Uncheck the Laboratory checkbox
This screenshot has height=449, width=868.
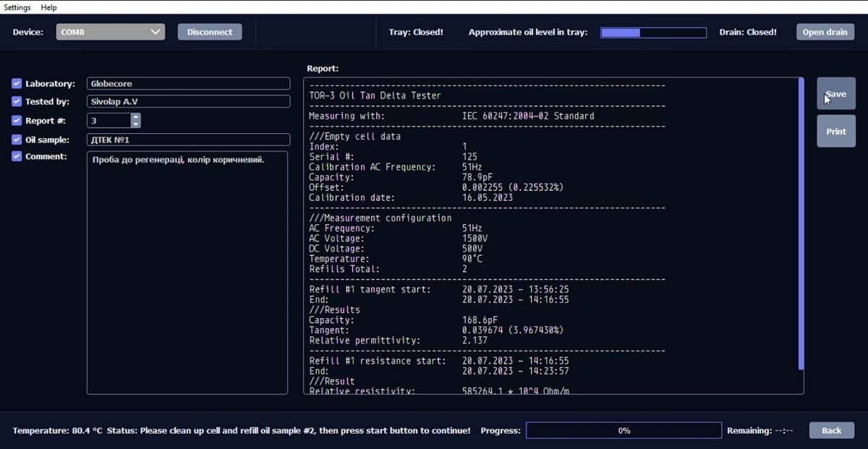point(17,84)
